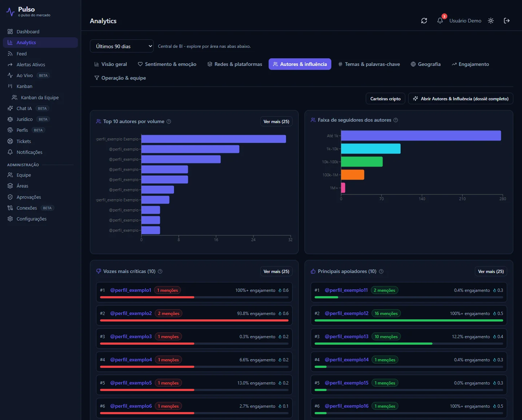The height and width of the screenshot is (420, 522).
Task: Open Configurações
Action: [40, 219]
